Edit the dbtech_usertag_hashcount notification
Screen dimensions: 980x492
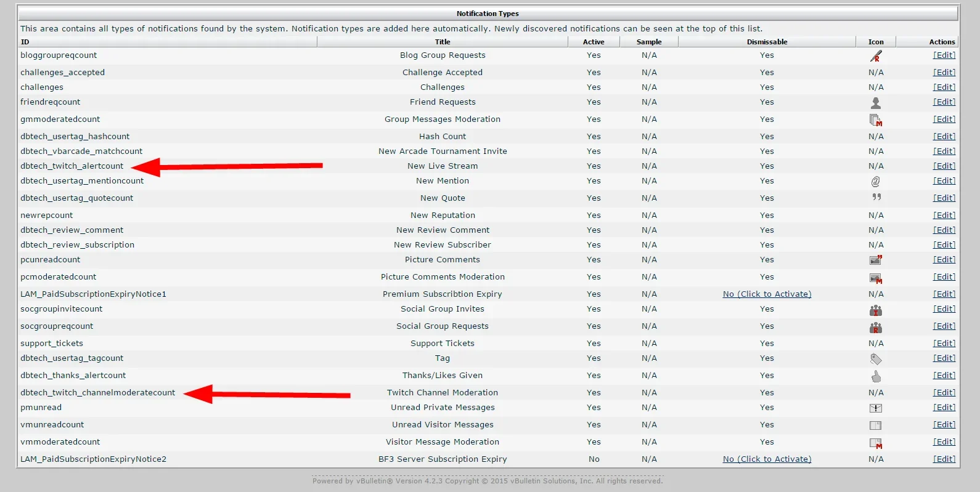tap(944, 136)
